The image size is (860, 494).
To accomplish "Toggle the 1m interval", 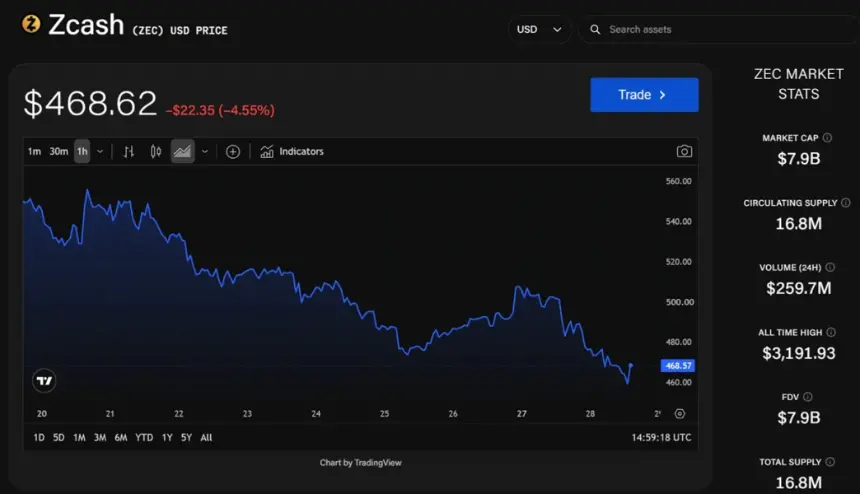I will [34, 151].
